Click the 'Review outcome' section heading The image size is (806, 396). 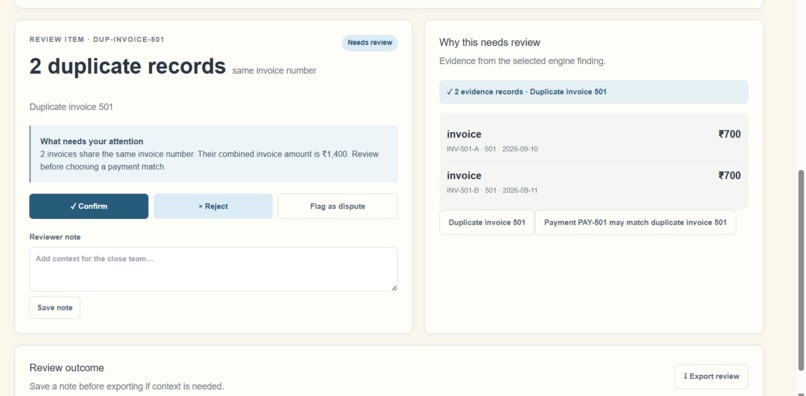(67, 368)
